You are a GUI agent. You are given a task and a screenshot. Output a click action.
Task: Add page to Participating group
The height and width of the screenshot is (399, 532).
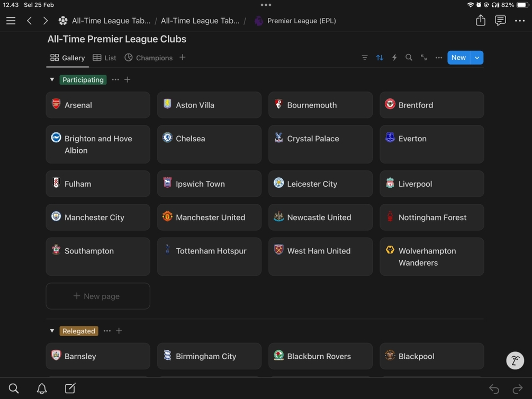click(x=127, y=80)
